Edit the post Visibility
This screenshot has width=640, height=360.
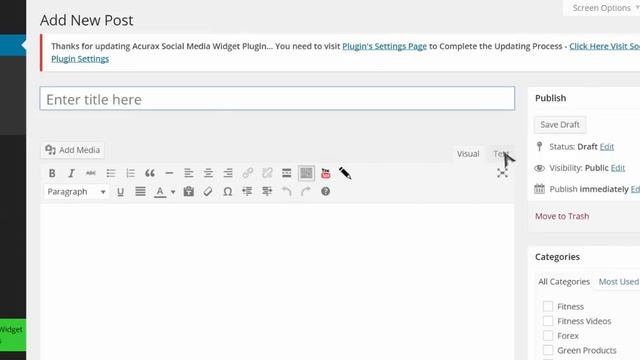(x=618, y=168)
